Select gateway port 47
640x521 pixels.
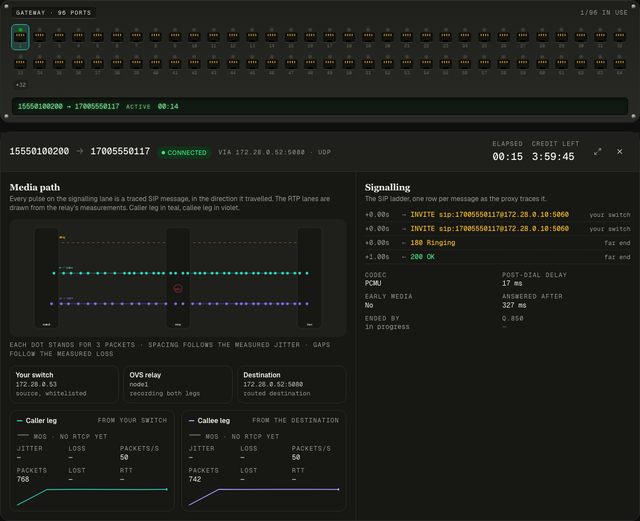(291, 65)
